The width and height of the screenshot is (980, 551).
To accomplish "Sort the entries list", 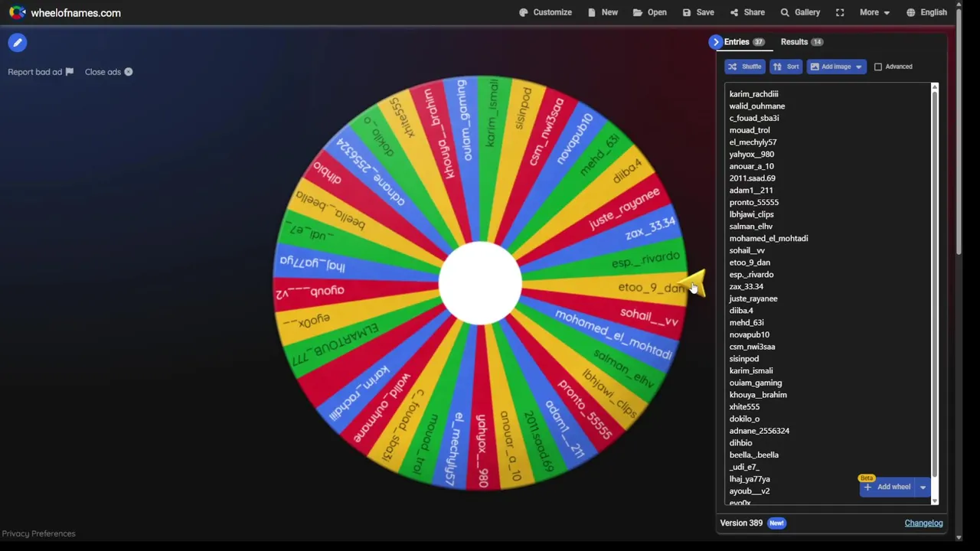I will click(x=786, y=67).
